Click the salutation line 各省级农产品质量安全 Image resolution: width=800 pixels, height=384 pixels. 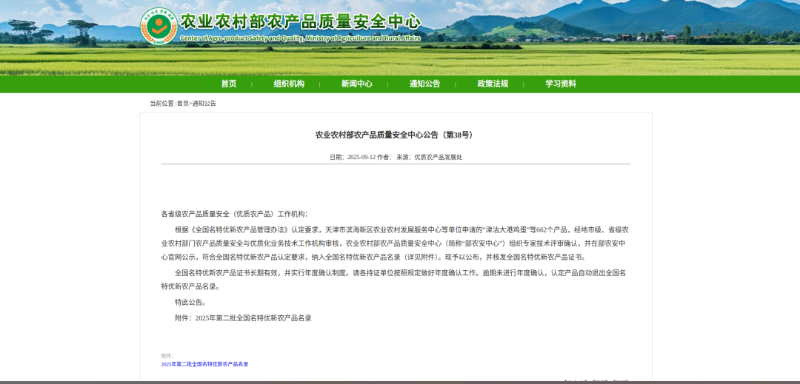pos(234,214)
